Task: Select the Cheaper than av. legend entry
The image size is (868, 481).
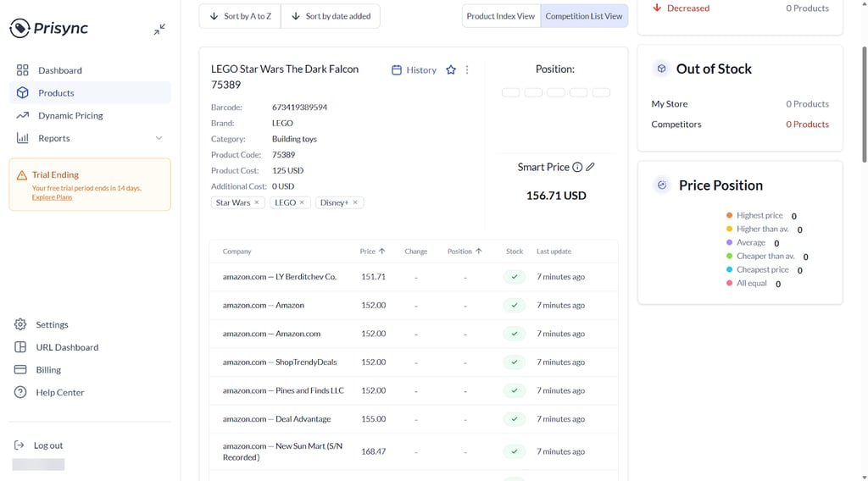Action: 766,256
